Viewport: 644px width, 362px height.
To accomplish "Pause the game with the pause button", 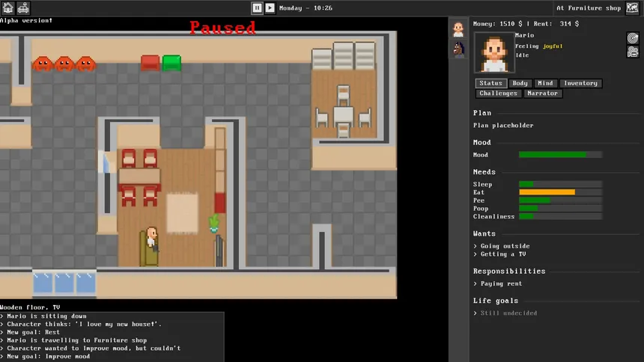I will (257, 7).
